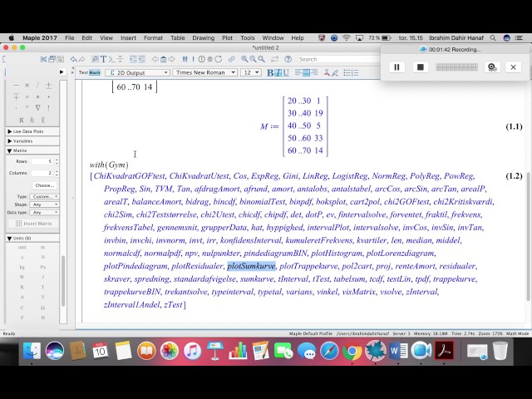Zoom out with magnifier minus icon
The width and height of the screenshot is (532, 399).
point(253,59)
